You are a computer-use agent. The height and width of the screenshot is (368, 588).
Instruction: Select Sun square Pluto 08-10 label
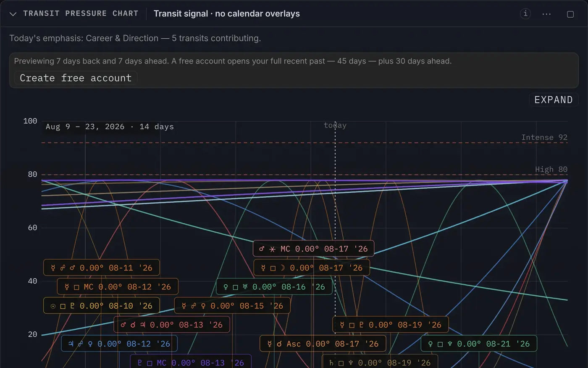pyautogui.click(x=101, y=306)
